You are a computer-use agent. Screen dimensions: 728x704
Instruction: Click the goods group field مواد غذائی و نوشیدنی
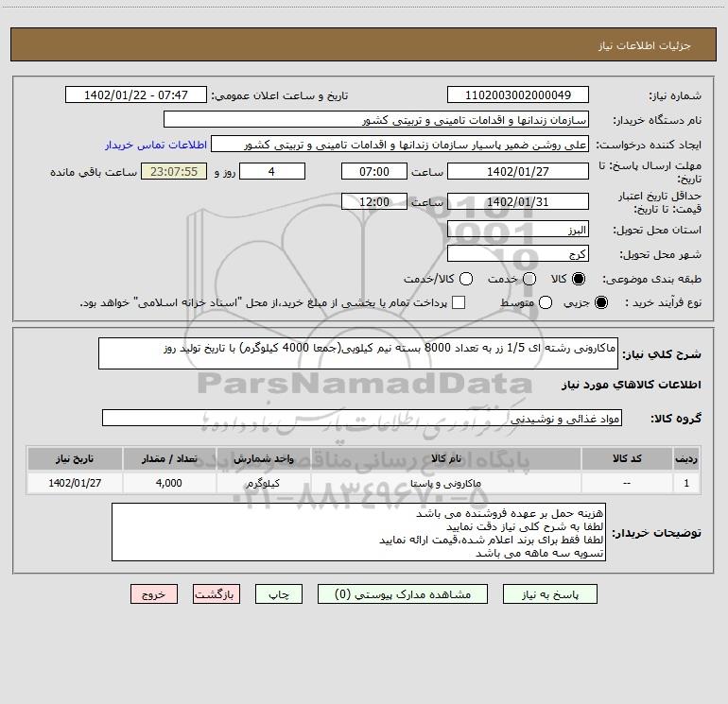362,418
